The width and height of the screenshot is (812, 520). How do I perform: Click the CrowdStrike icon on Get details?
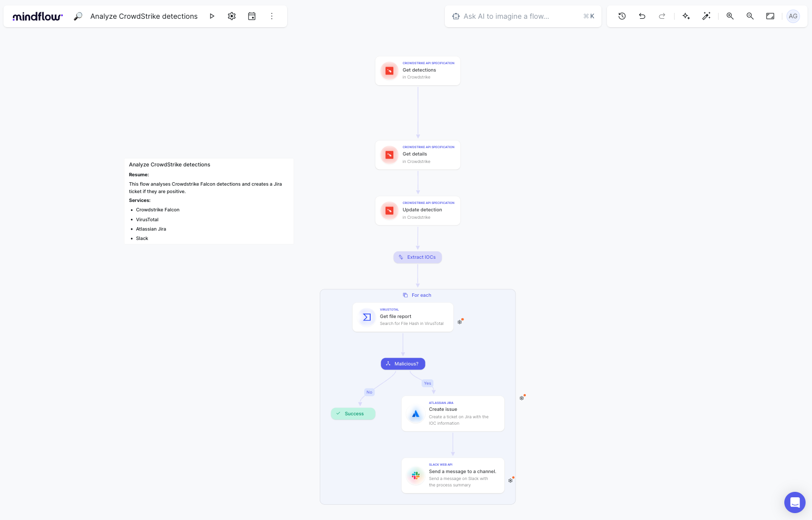(389, 155)
